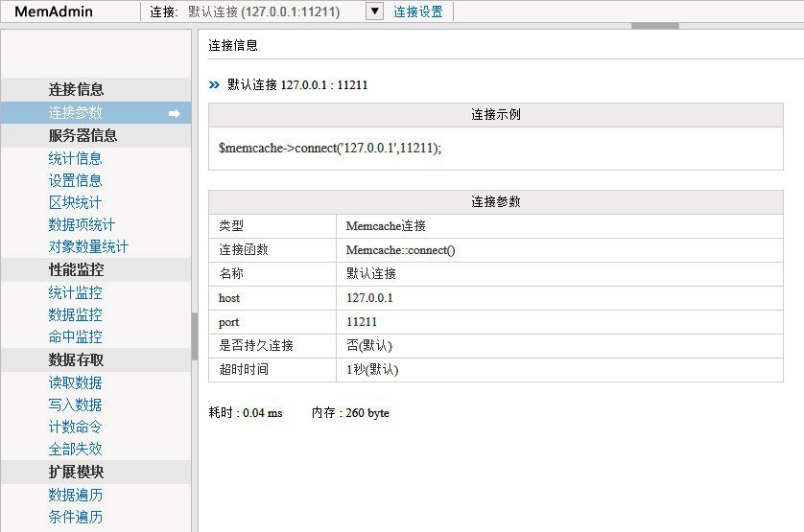The height and width of the screenshot is (532, 804).
Task: Click the sidebar splitter handle
Action: (x=195, y=335)
